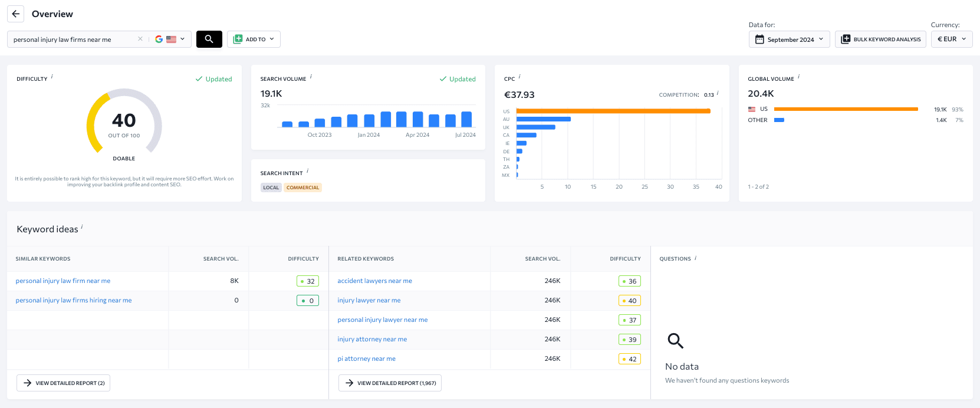Viewport: 980px width, 408px height.
Task: Click the Search Intent info icon
Action: pos(307,171)
